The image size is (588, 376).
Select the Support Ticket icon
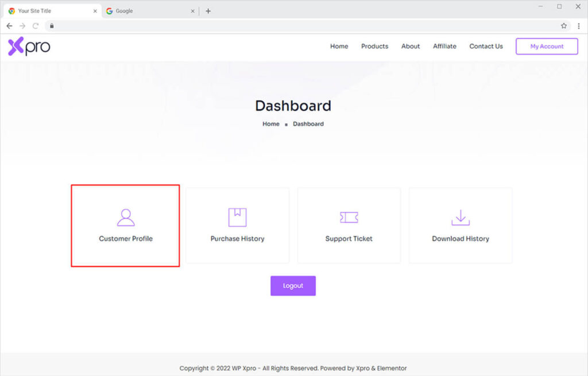point(349,218)
